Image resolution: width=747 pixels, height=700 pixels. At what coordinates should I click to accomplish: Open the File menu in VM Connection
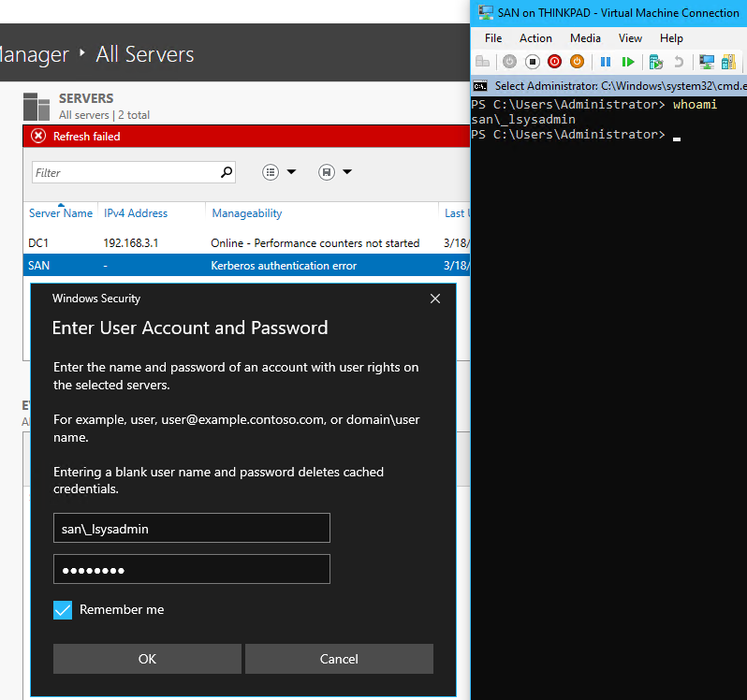pos(493,38)
